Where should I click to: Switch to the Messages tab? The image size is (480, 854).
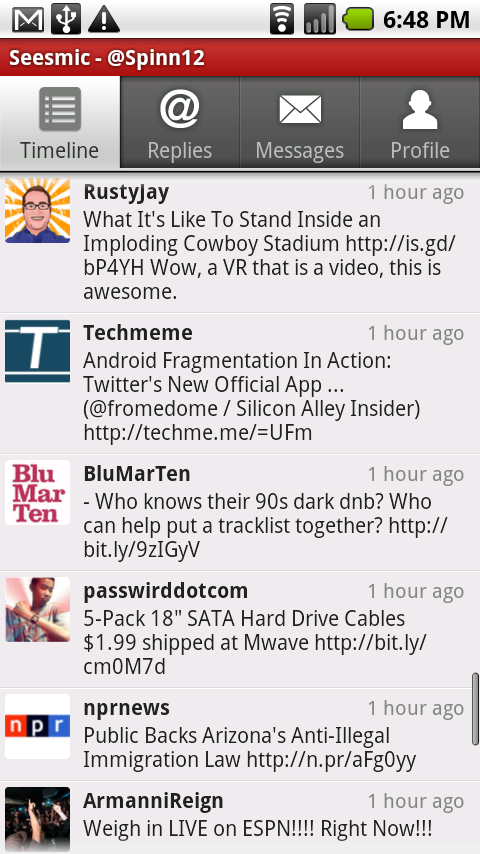300,122
